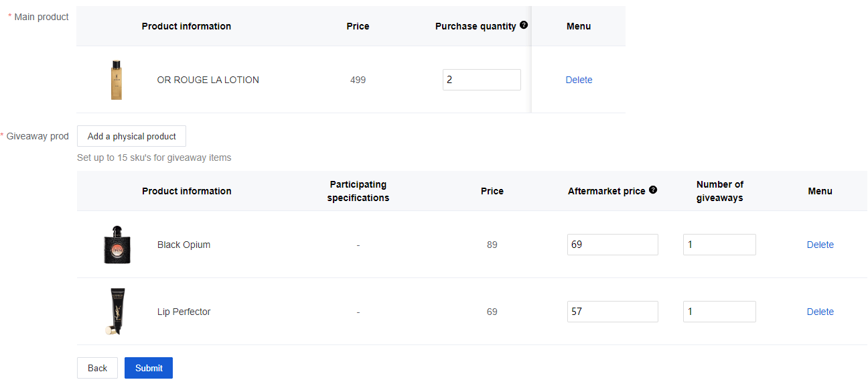Delete the Black Opium giveaway item
Viewport: 868px width, 384px height.
click(820, 245)
